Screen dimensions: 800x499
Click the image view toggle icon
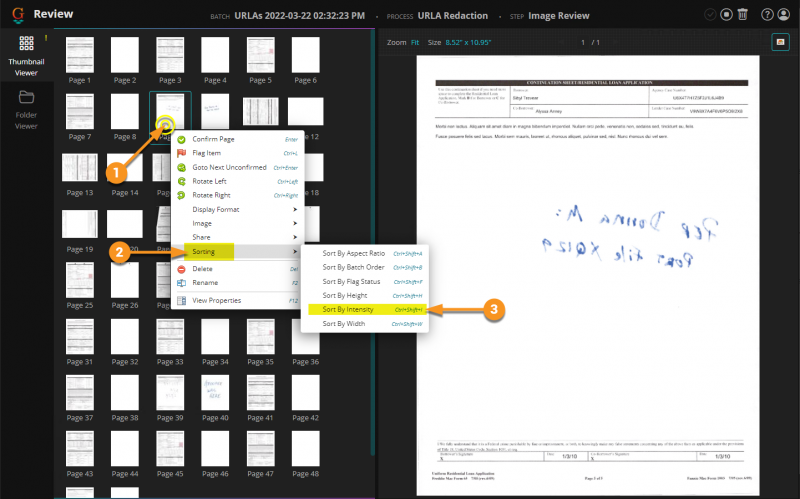click(780, 42)
